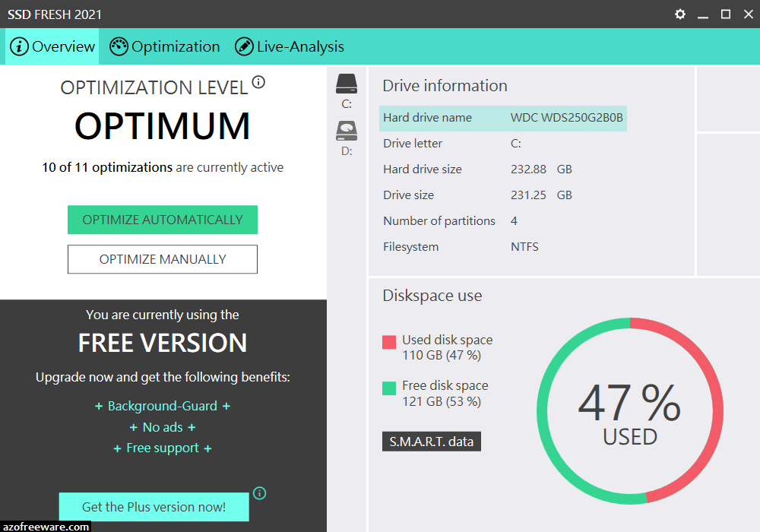Click the info icon beside Optimization Level
Image resolution: width=760 pixels, height=532 pixels.
[259, 82]
